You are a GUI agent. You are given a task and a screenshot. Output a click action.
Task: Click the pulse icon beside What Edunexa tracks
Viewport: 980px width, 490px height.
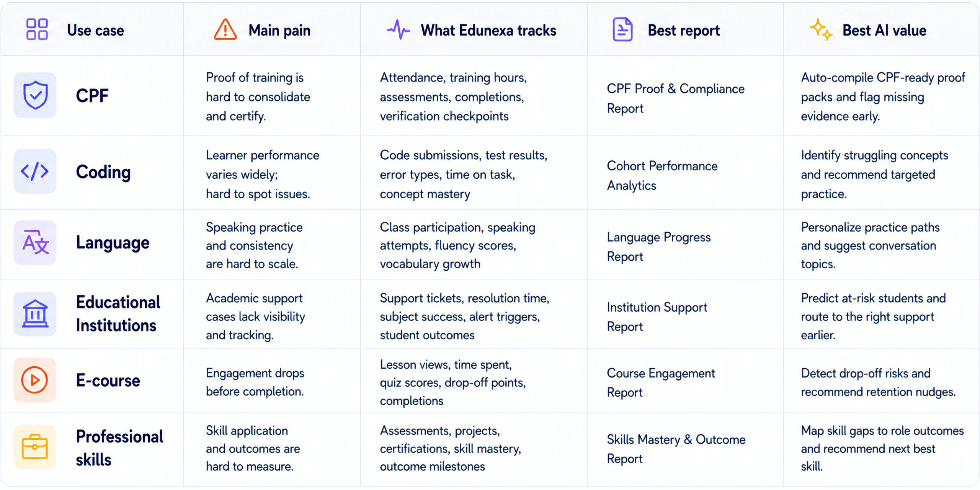coord(398,29)
